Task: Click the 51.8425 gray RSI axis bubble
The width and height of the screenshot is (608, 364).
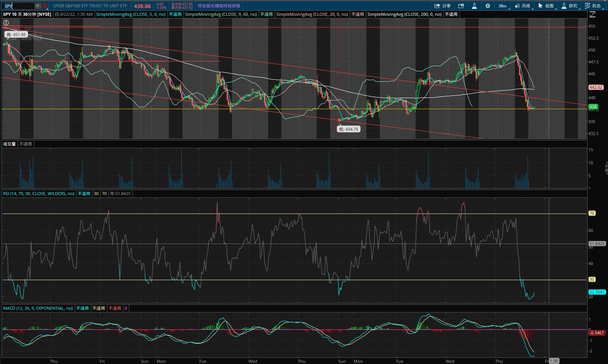Action: tap(597, 244)
